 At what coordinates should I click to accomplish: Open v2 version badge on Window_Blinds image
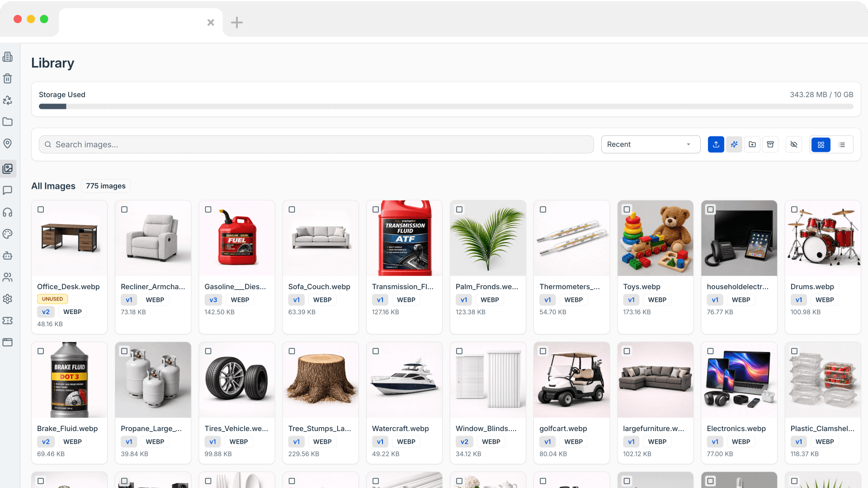464,442
